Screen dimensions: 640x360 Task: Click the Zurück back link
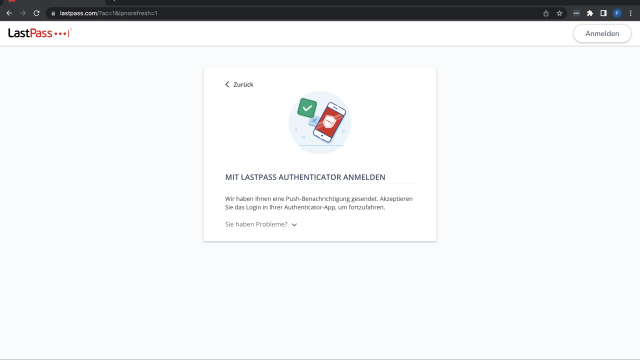pyautogui.click(x=239, y=84)
